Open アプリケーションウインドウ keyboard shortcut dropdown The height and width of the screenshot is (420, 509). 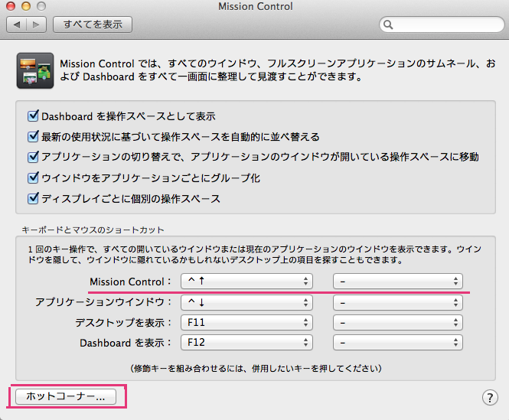[x=246, y=302]
